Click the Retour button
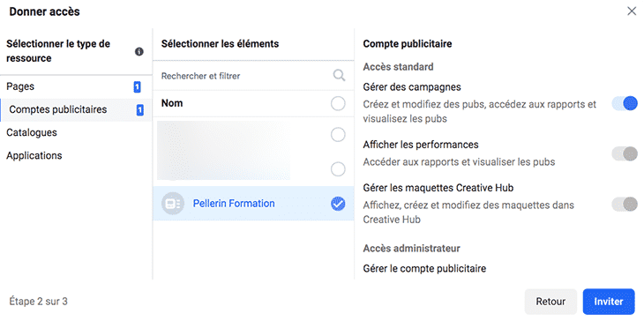This screenshot has width=644, height=321. tap(550, 302)
